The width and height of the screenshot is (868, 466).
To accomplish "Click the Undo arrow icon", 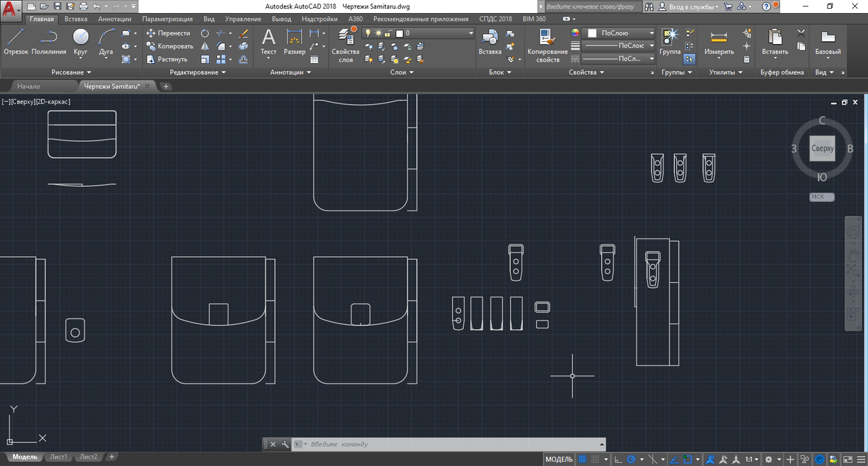I will click(x=96, y=6).
